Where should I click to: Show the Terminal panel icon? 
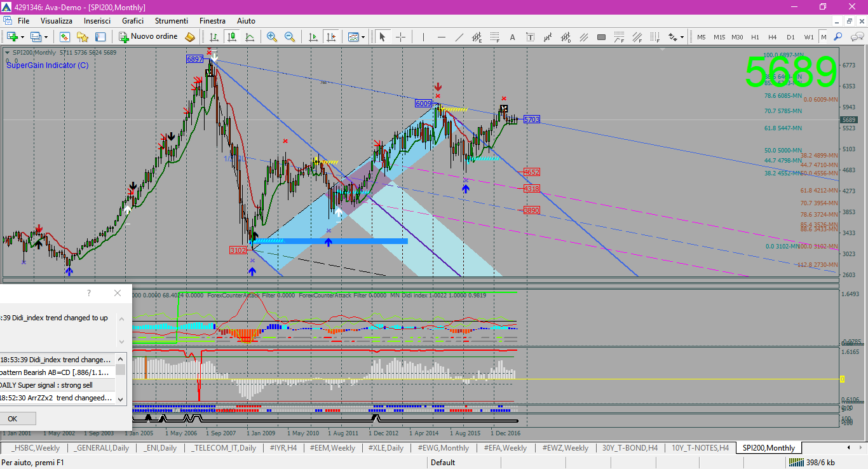pyautogui.click(x=100, y=37)
